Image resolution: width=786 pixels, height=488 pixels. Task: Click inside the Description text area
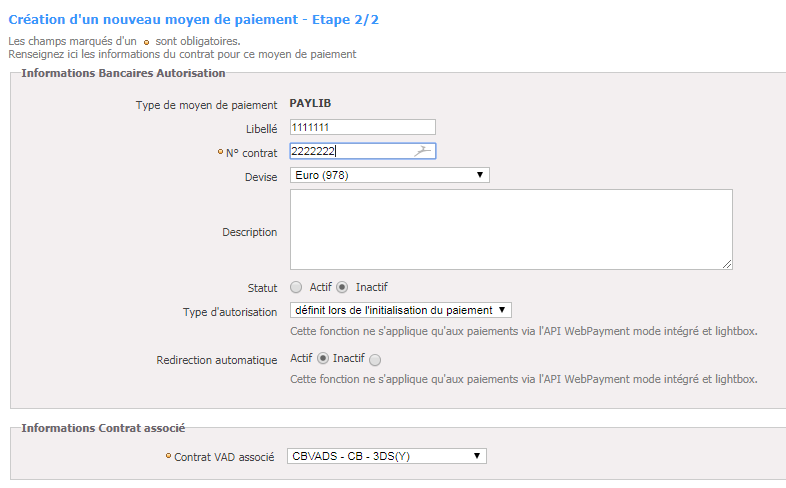click(x=511, y=229)
